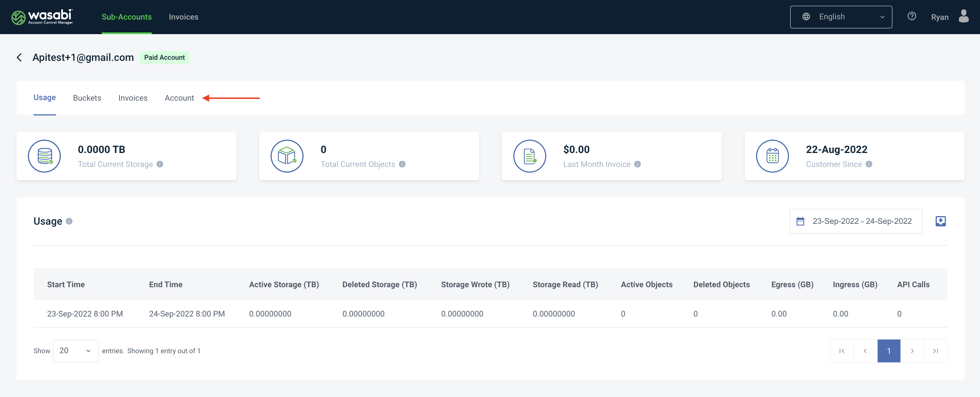Switch to the Usage tab
The image size is (980, 397).
click(x=45, y=98)
